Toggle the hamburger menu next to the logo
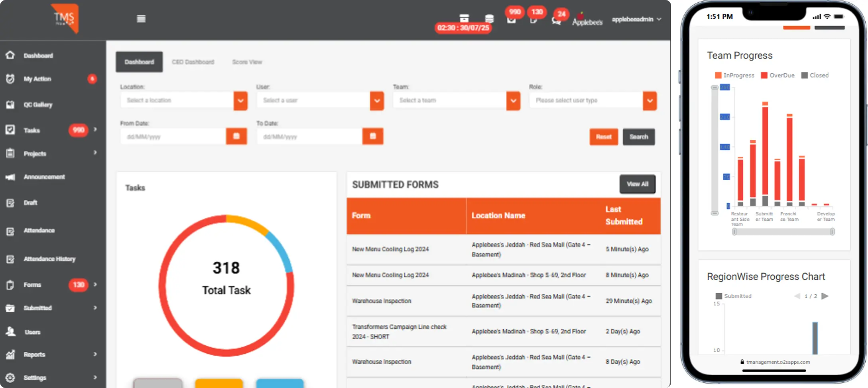Screen dimensions: 868x388 [x=141, y=18]
